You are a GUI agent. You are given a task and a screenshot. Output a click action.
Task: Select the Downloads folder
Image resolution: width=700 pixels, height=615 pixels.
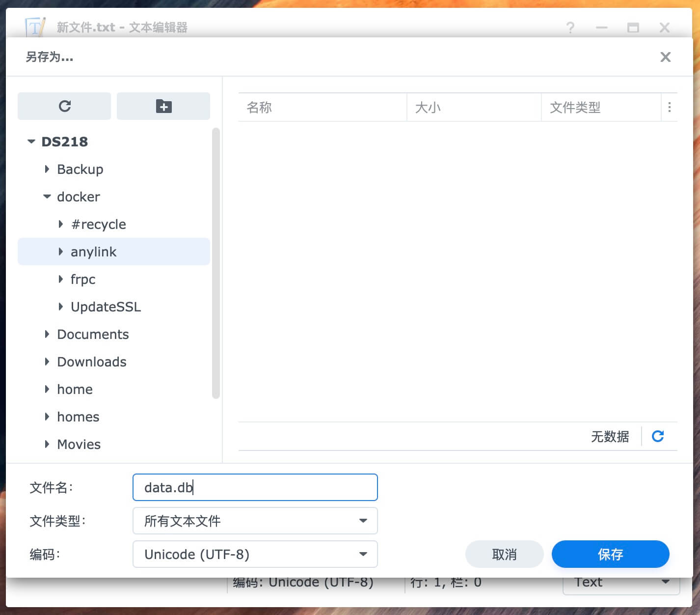pyautogui.click(x=92, y=362)
